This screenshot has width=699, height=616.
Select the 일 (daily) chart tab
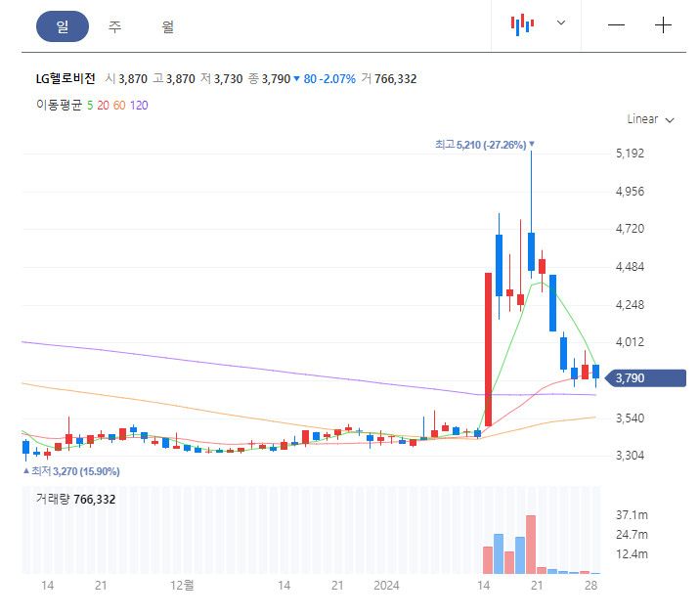click(63, 26)
